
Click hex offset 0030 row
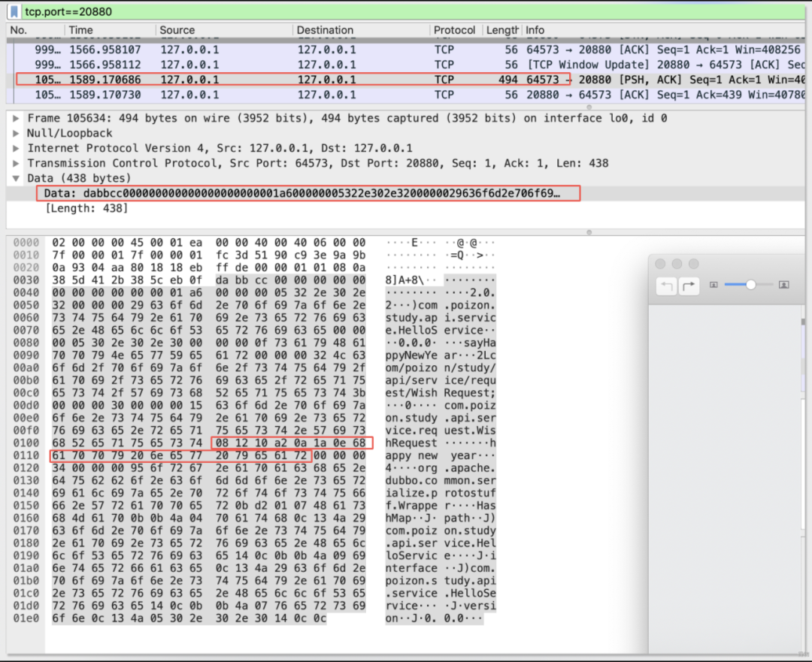(26, 280)
